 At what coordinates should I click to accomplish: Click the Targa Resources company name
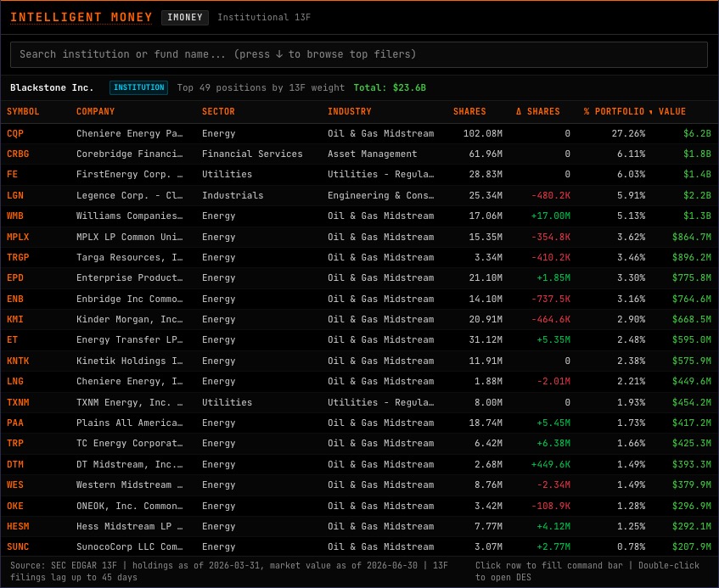(130, 258)
